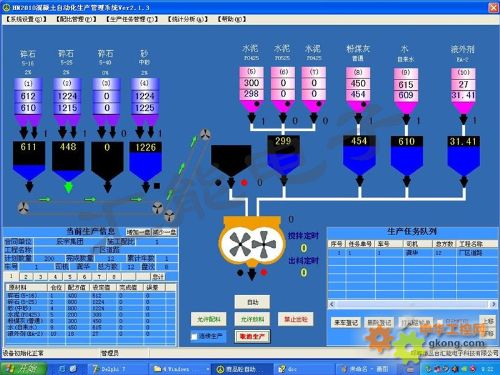Screen dimensions: 500x375
Task: Click the 增加一盘 button
Action: 138,232
